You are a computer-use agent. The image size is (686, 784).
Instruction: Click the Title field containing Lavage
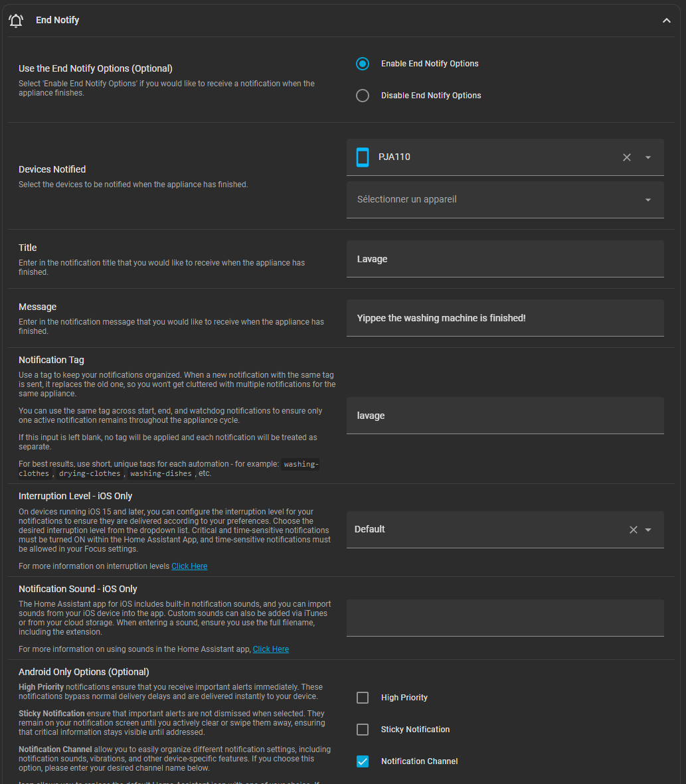coord(505,259)
